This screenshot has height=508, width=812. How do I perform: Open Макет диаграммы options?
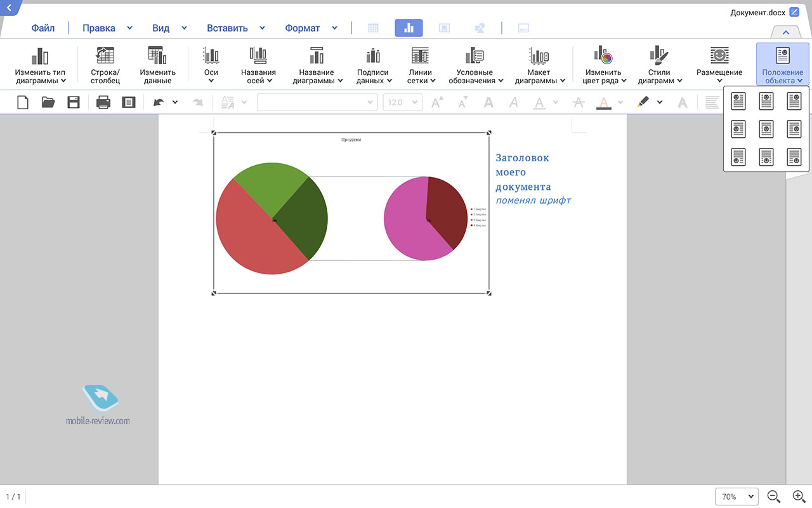tap(539, 65)
